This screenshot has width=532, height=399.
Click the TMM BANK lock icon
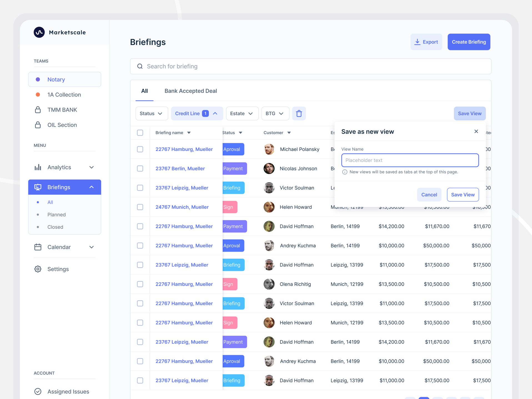pos(38,110)
